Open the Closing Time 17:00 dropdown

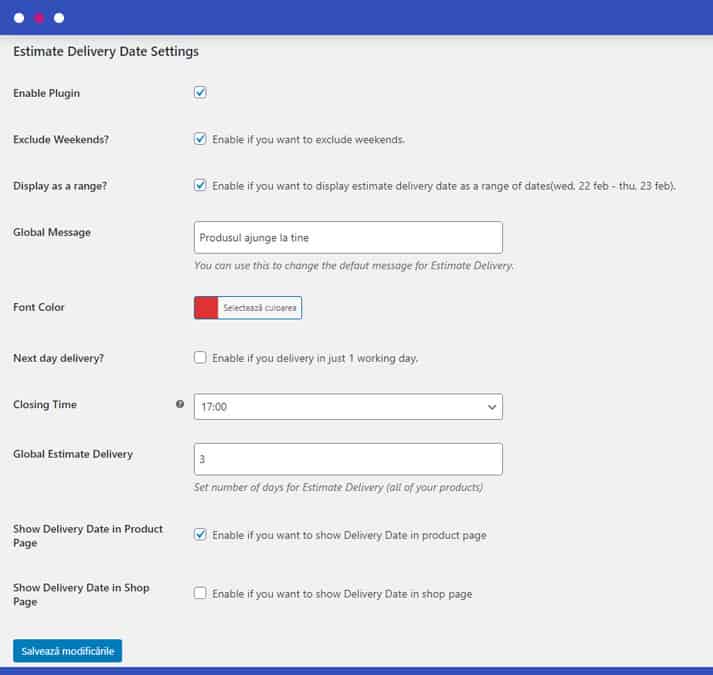(x=348, y=407)
